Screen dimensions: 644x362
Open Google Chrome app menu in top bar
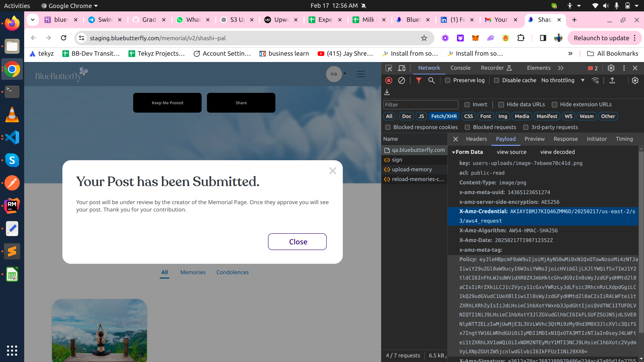tap(69, 6)
